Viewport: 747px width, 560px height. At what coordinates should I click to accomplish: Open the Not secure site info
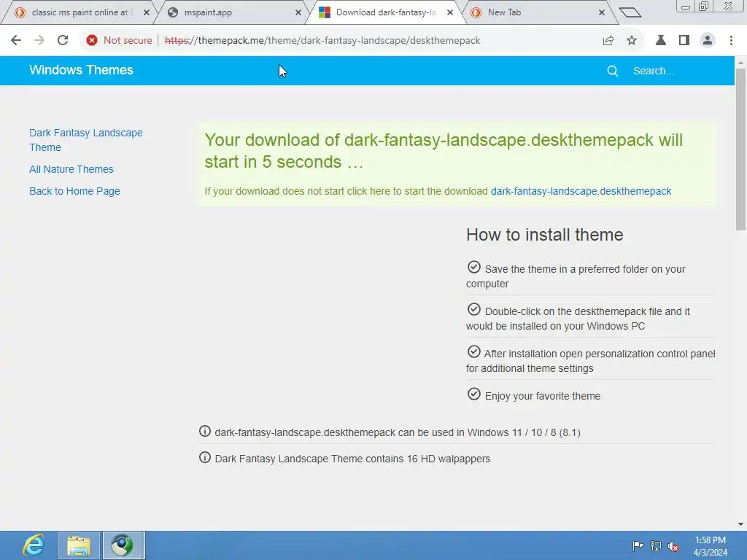(x=119, y=41)
